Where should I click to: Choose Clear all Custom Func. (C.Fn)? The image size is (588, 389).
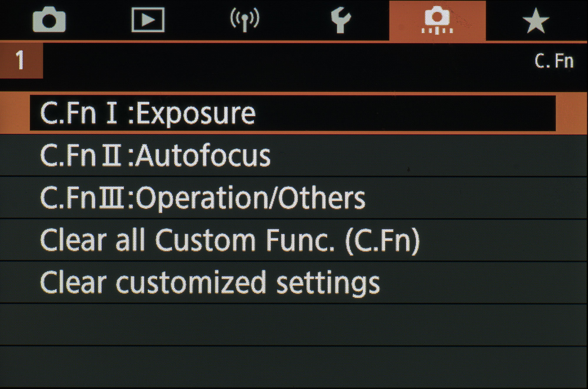coord(229,240)
